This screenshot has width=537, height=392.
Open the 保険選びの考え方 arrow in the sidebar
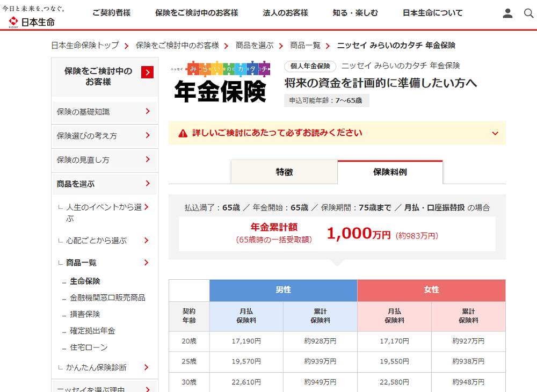148,135
